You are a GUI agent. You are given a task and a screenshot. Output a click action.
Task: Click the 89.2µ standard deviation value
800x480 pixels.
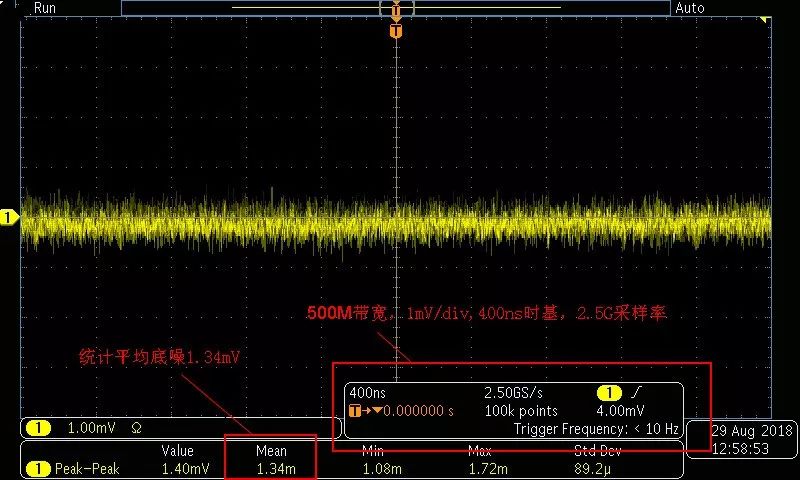pyautogui.click(x=593, y=468)
